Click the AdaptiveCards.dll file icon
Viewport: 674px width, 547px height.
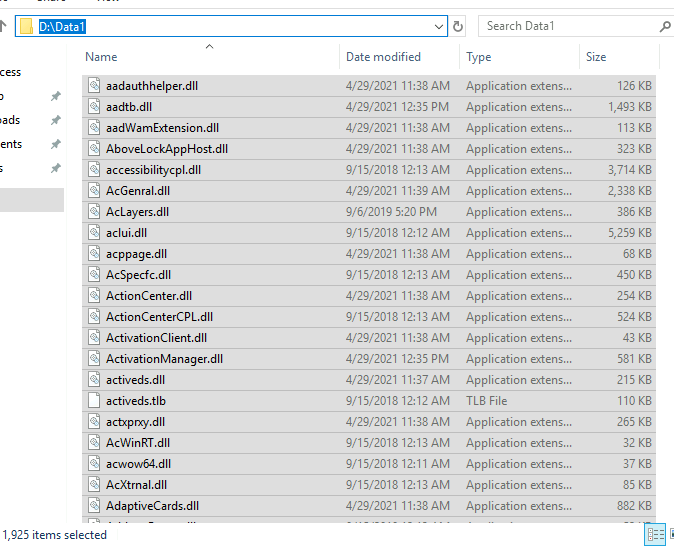94,506
